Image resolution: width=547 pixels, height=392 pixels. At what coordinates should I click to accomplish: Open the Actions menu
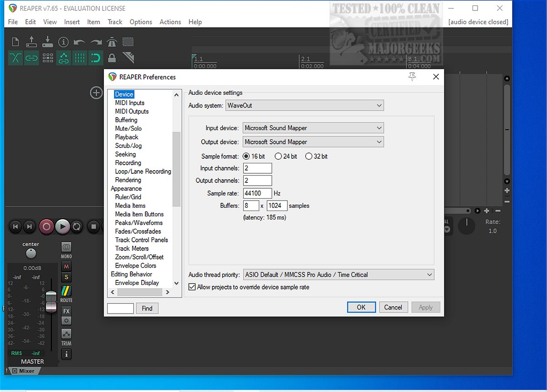coord(170,22)
